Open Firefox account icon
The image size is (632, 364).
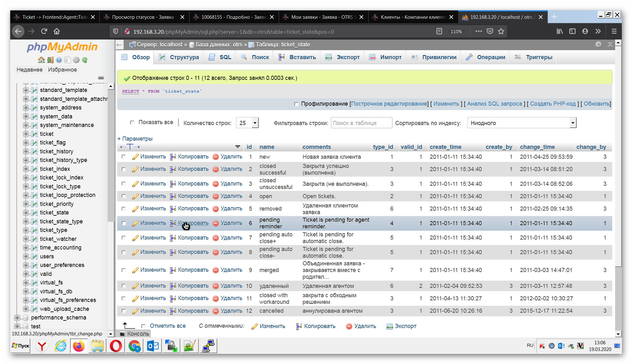click(x=585, y=31)
